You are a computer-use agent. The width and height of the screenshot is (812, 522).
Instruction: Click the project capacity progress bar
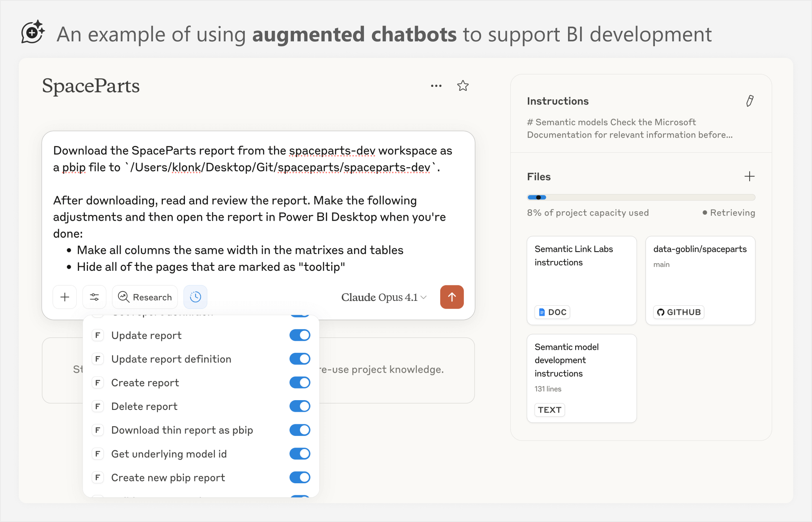click(x=641, y=197)
